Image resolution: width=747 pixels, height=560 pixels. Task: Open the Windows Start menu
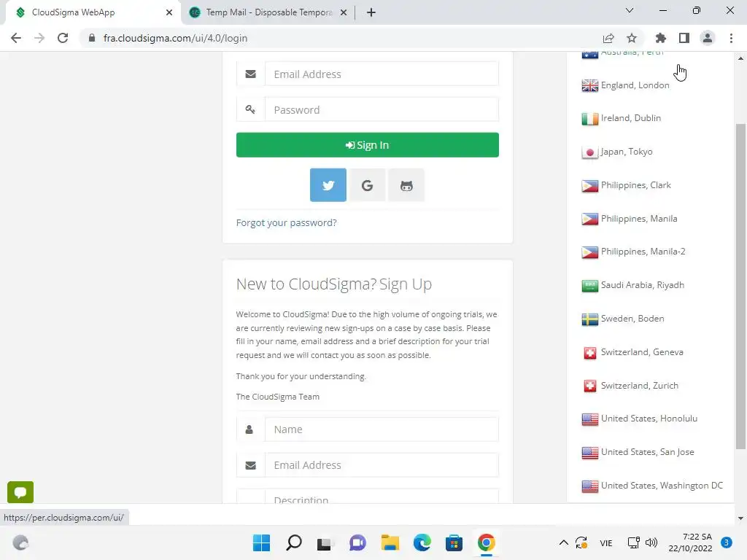[262, 542]
